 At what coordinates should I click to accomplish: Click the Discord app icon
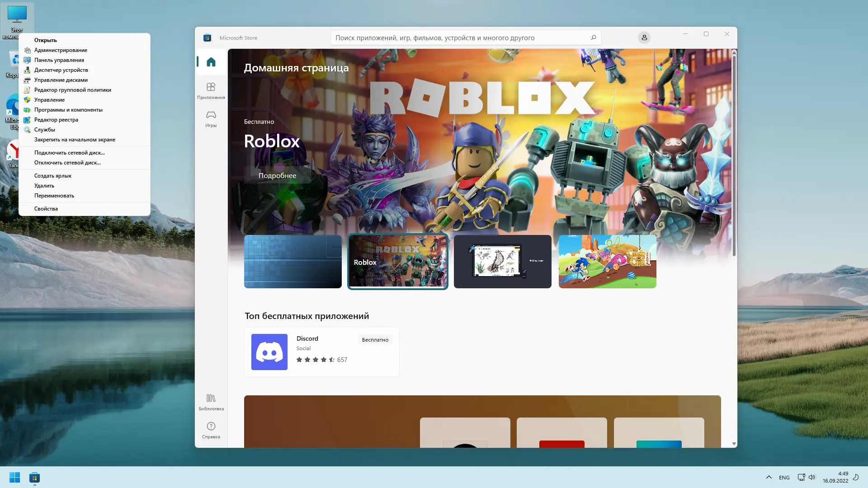pyautogui.click(x=269, y=352)
